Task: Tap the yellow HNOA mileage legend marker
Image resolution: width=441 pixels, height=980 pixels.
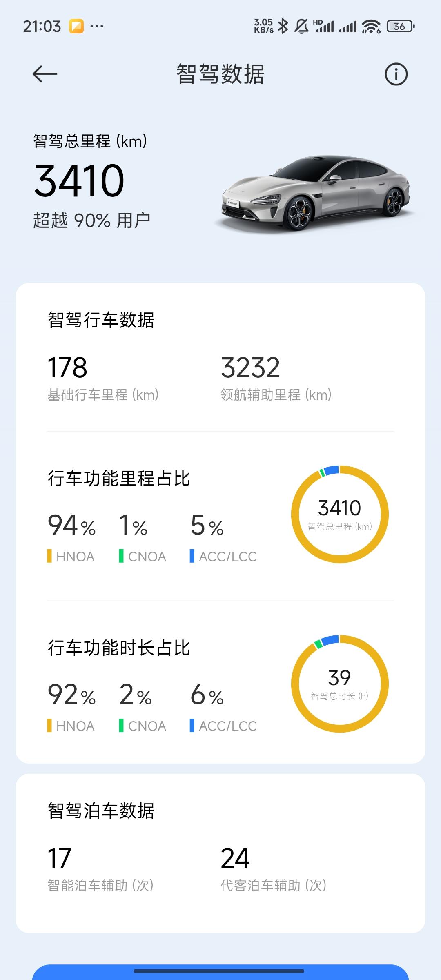Action: [x=49, y=556]
